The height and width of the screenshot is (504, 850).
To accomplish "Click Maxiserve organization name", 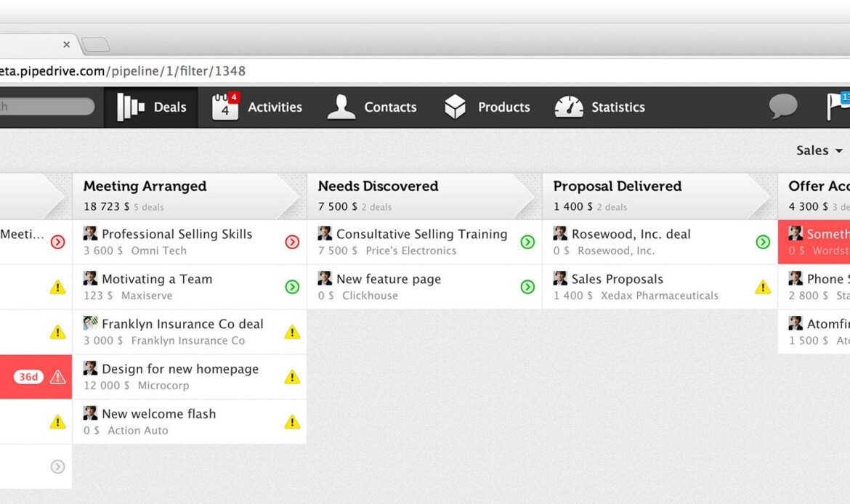I will coord(147,296).
